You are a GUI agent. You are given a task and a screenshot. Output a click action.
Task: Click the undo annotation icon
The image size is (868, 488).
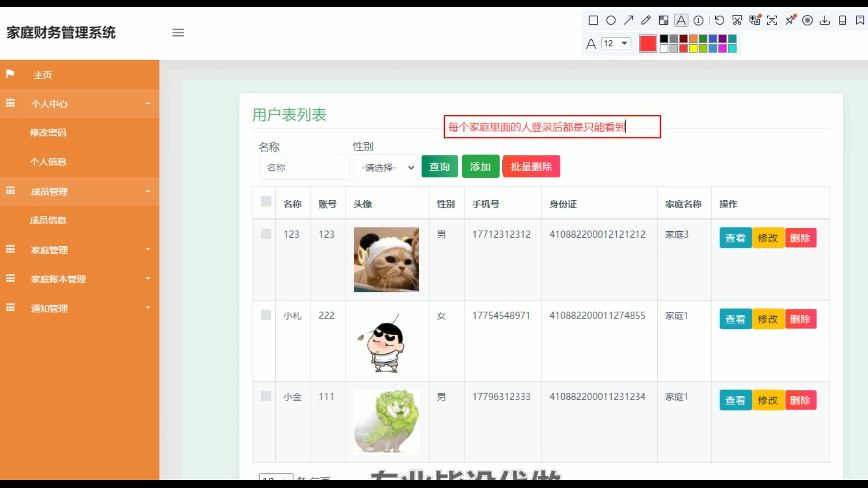click(x=719, y=20)
